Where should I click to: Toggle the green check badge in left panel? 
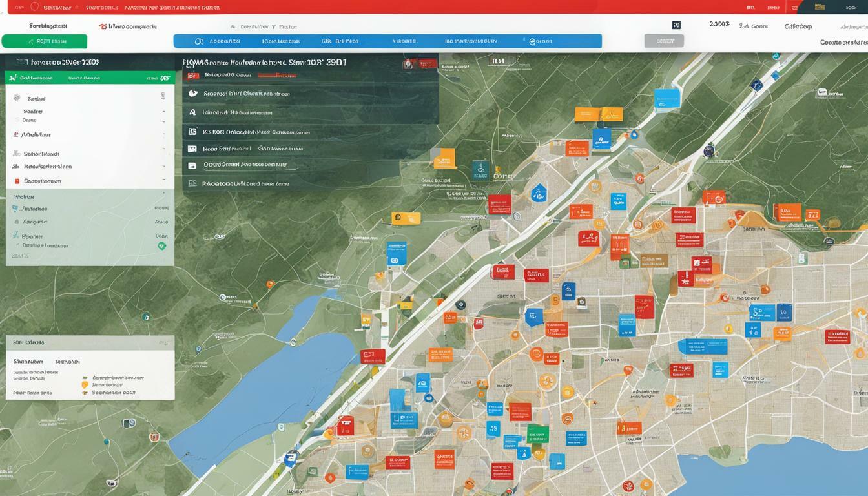click(161, 245)
